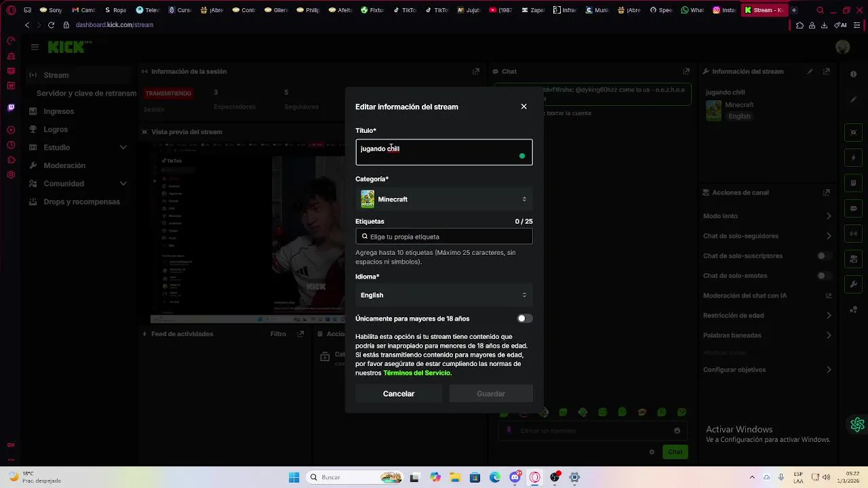Open the Categoría dropdown showing Minecraft
Viewport: 868px width, 488px height.
coord(443,199)
